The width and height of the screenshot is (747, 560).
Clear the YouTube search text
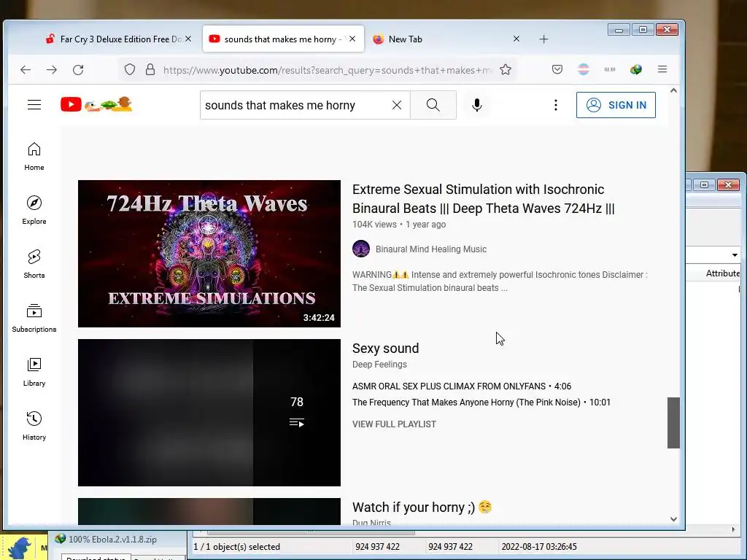click(x=396, y=105)
